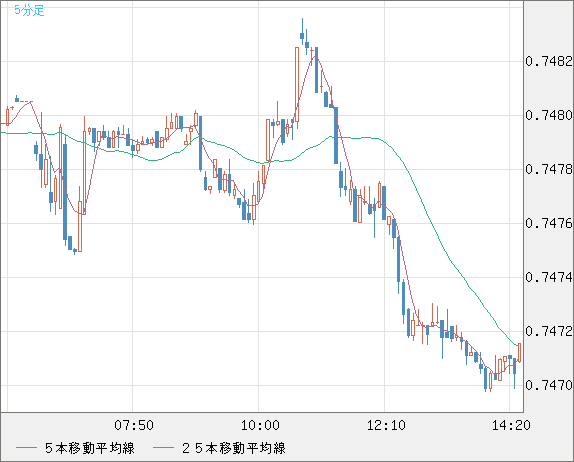Click the 0.7472 price axis label
The image size is (574, 462).
click(x=549, y=331)
